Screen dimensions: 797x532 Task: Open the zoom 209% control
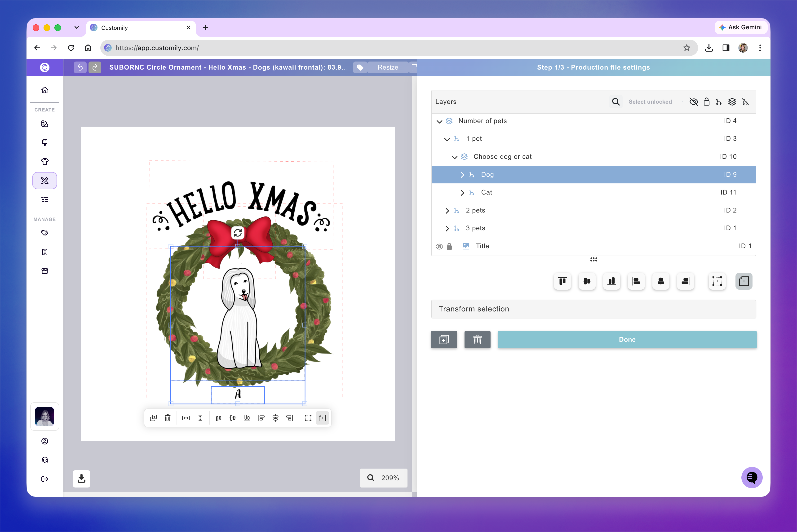[x=384, y=478]
